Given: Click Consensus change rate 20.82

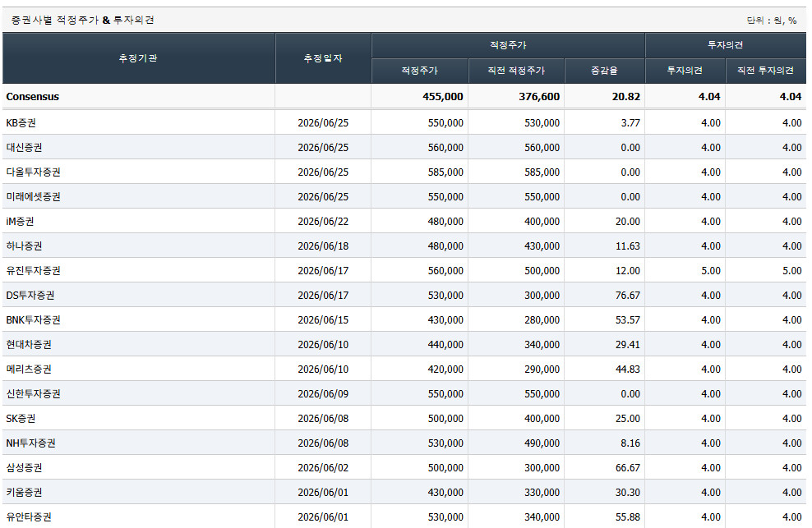Looking at the screenshot, I should point(626,97).
